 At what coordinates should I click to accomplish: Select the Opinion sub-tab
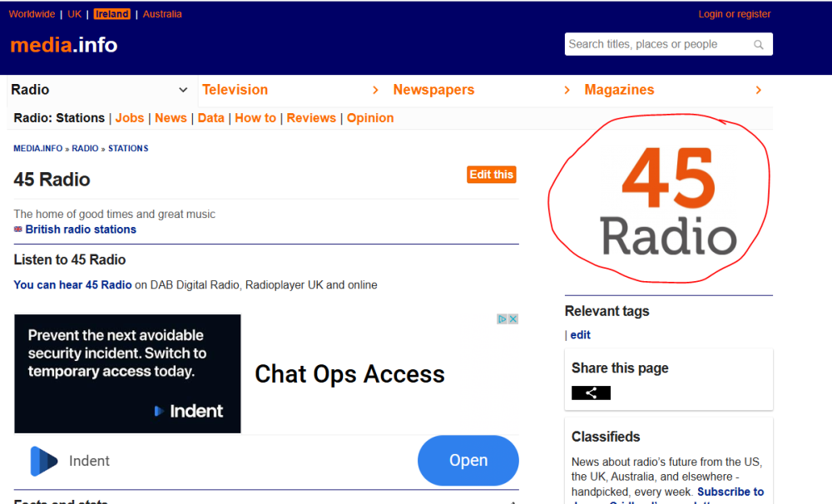tap(370, 118)
